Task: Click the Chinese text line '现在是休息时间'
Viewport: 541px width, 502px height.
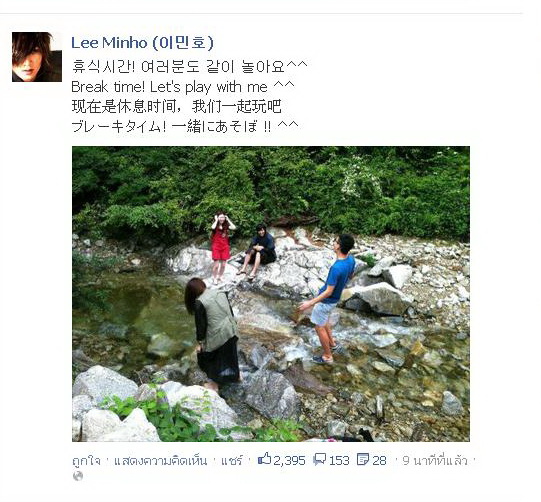Action: coord(176,106)
